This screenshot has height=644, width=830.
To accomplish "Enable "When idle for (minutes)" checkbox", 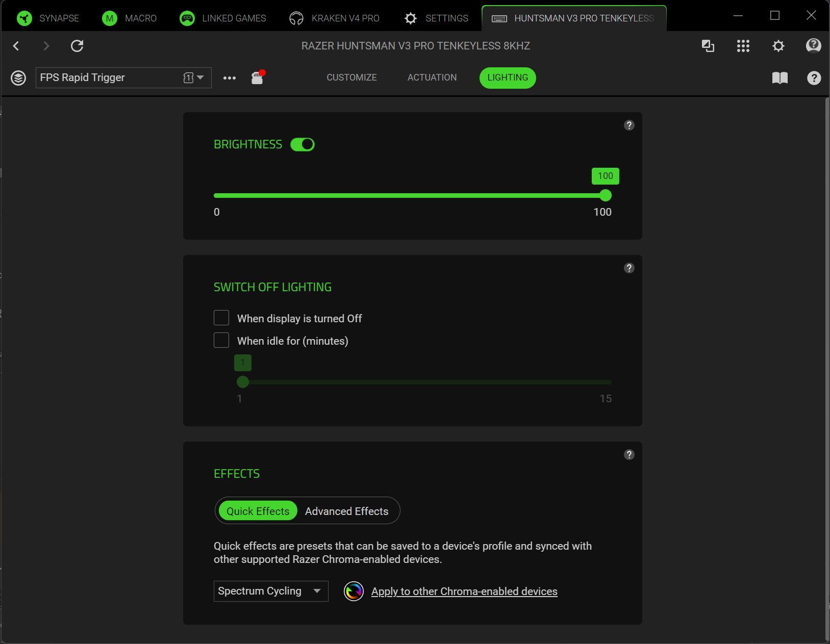I will (x=221, y=341).
